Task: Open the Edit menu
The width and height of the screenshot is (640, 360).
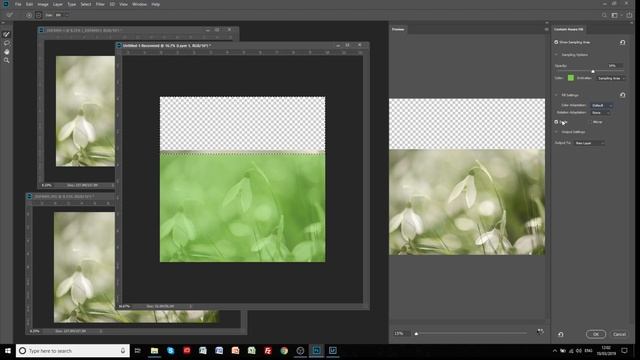Action: pos(29,4)
